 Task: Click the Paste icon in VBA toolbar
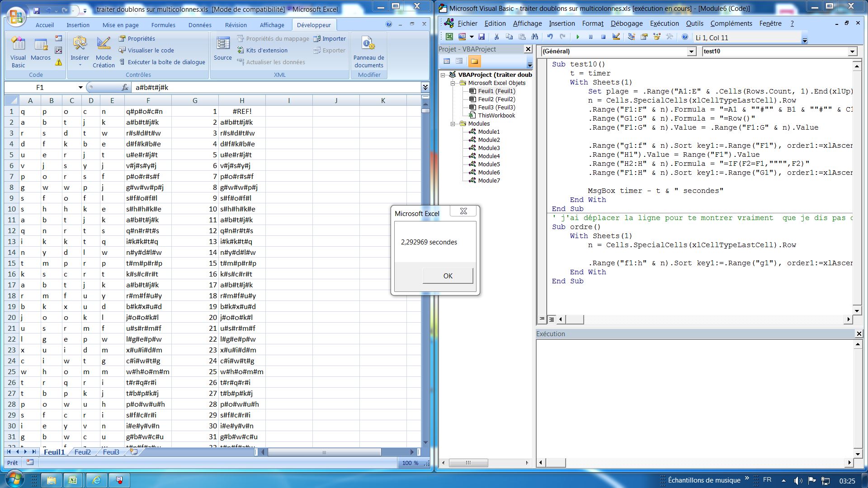point(522,37)
